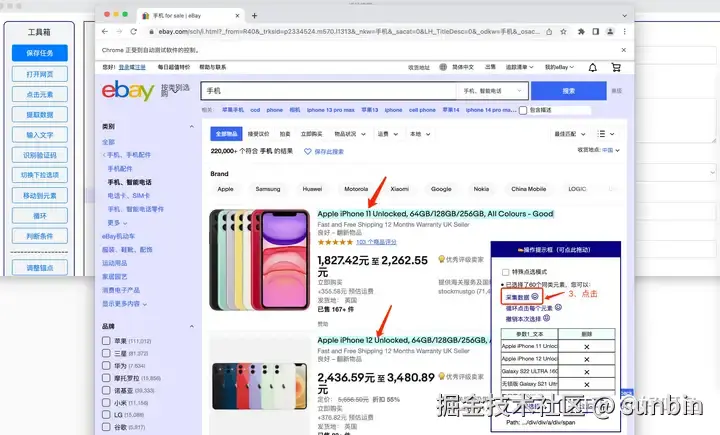
Task: Delete the Galaxy S22 ULTRA row
Action: click(x=586, y=372)
